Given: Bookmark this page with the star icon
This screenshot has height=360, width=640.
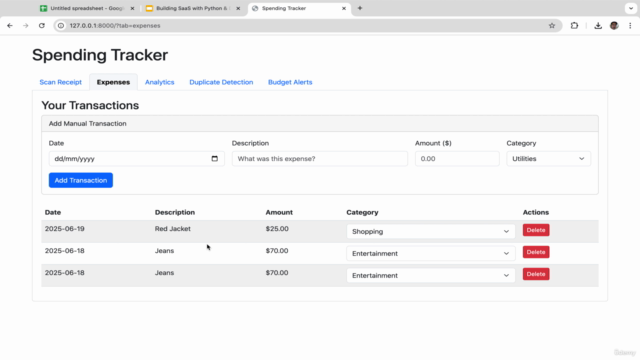Looking at the screenshot, I should [552, 25].
